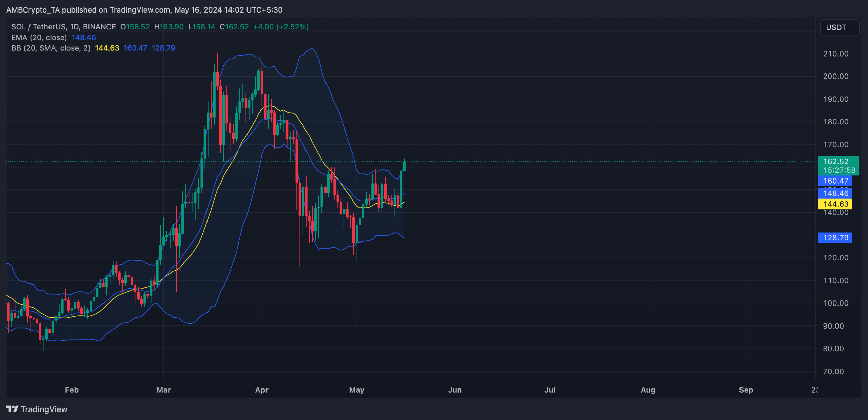
Task: Click the yellow 144.63 basis price label
Action: 835,204
